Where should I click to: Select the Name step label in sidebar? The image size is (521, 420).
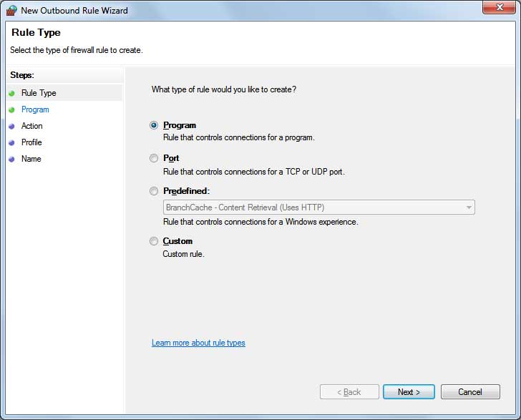coord(31,159)
